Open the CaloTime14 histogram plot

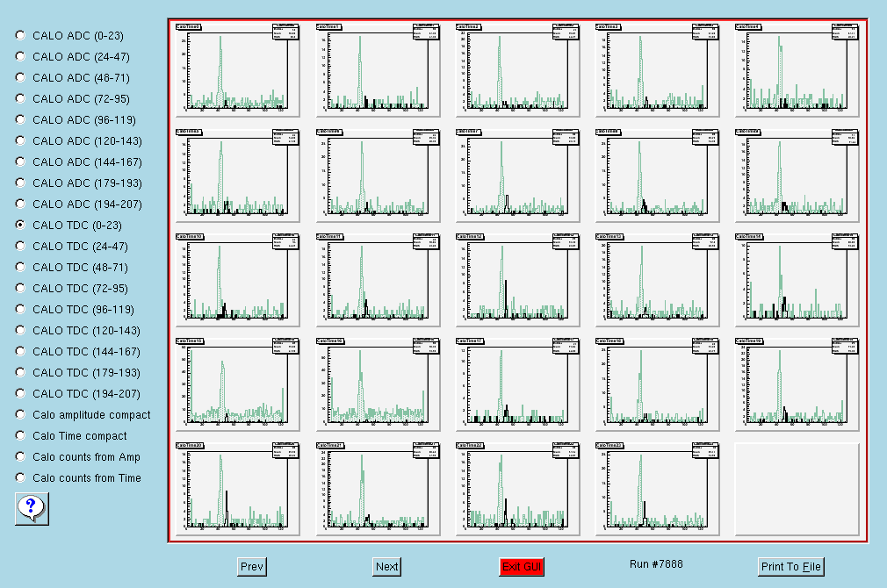coord(797,280)
